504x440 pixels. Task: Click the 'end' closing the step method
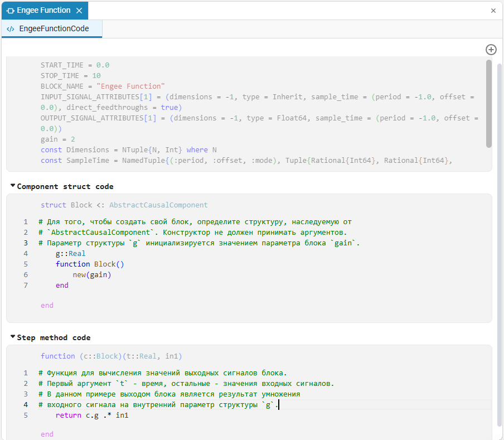tap(47, 434)
